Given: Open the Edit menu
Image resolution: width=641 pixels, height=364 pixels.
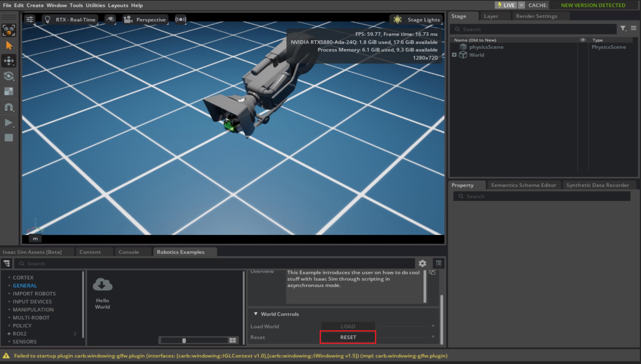Looking at the screenshot, I should coord(19,5).
